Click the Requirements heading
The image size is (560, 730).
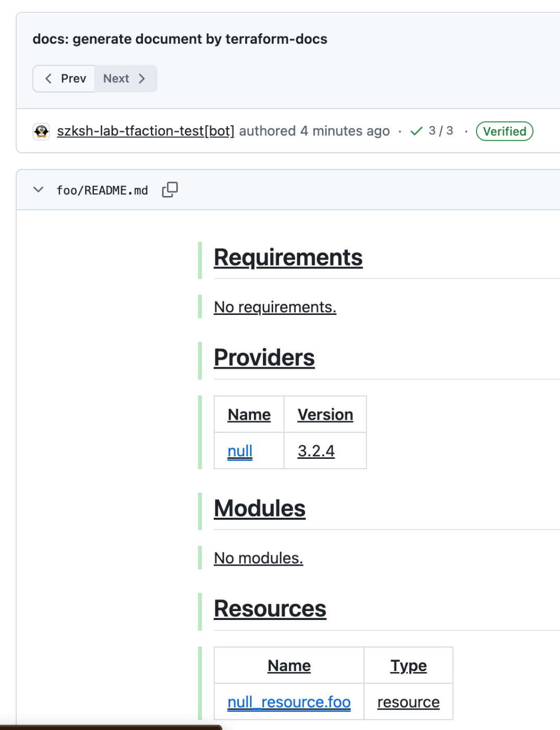(288, 258)
